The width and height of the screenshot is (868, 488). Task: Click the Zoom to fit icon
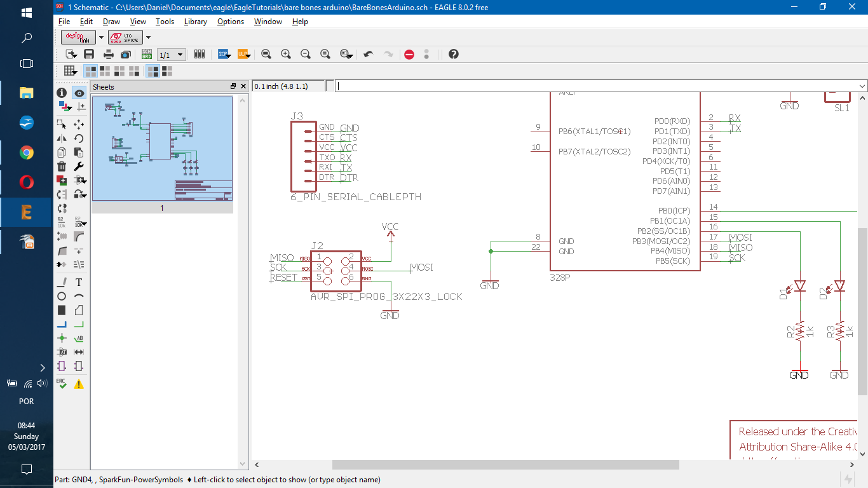click(x=266, y=55)
